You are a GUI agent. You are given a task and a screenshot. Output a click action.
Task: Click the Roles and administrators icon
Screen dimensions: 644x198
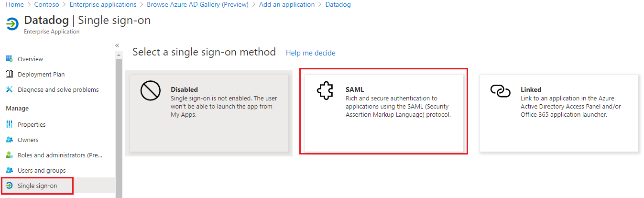click(x=9, y=155)
